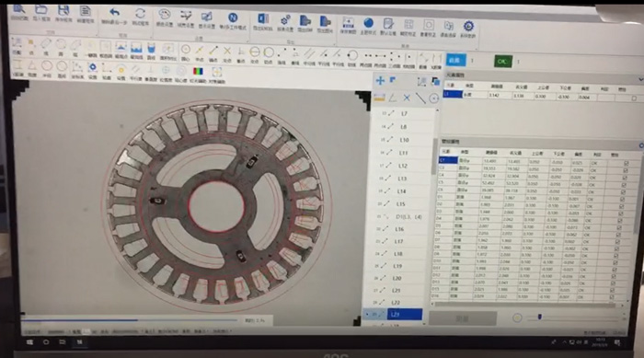Click the element list scroll-up arrow
Screen dimensions: 644x358
tap(437, 110)
